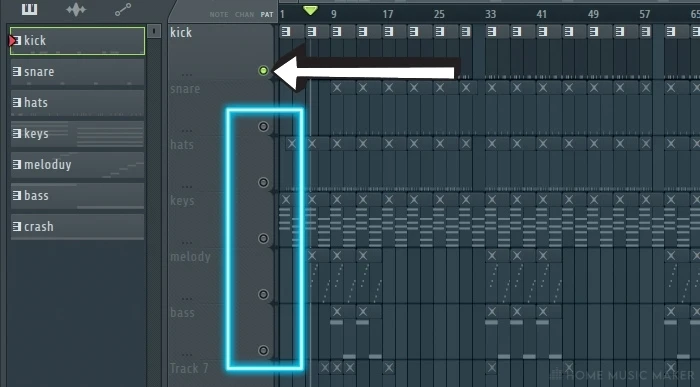Jump to bar 25 on the timeline ruler

439,14
